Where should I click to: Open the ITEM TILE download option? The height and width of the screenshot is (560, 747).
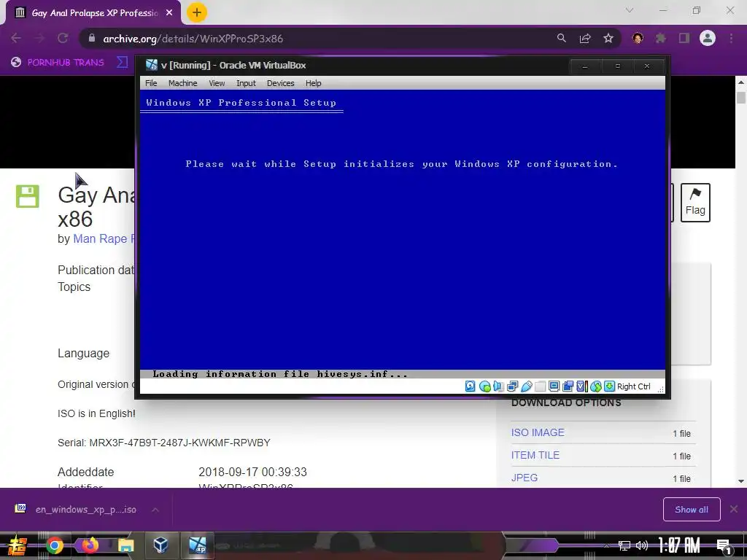pyautogui.click(x=535, y=455)
